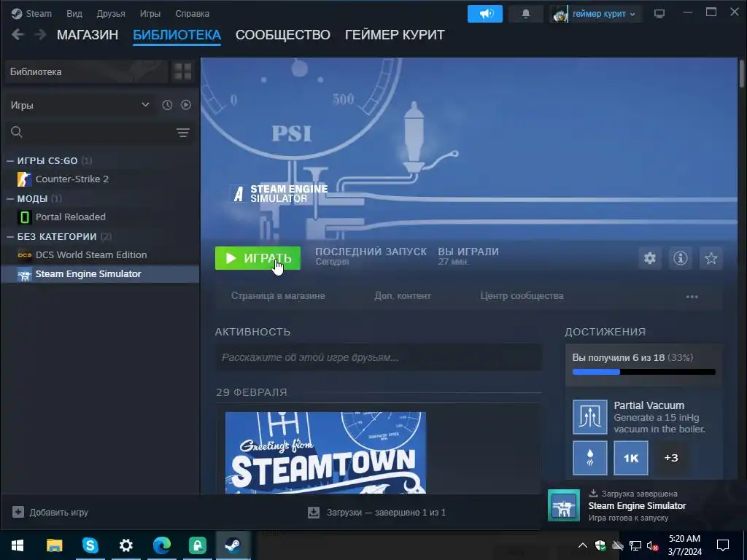
Task: Click Counter-Strike 2 game icon in the sidebar
Action: [x=24, y=179]
